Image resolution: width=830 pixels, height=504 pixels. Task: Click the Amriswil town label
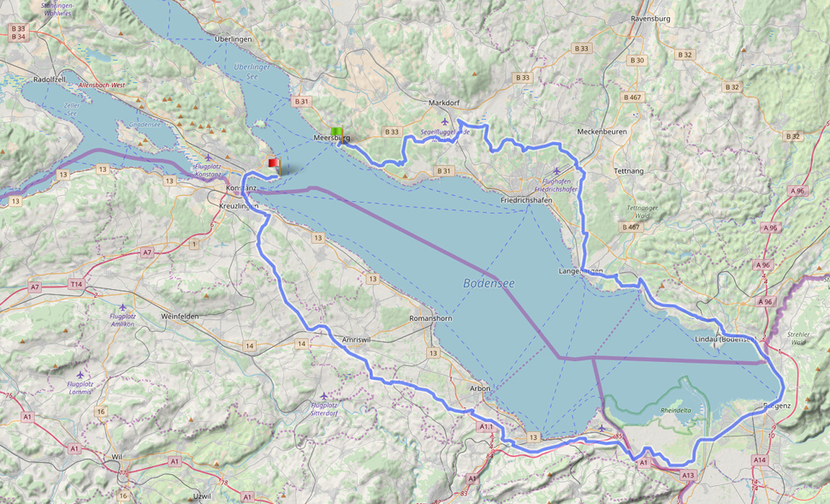pos(356,340)
